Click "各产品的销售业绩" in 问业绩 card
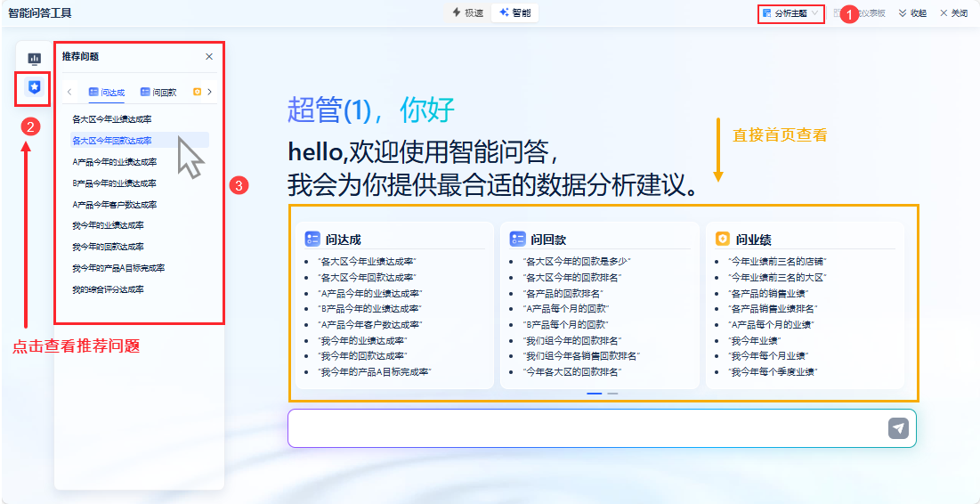This screenshot has height=504, width=980. coord(769,293)
